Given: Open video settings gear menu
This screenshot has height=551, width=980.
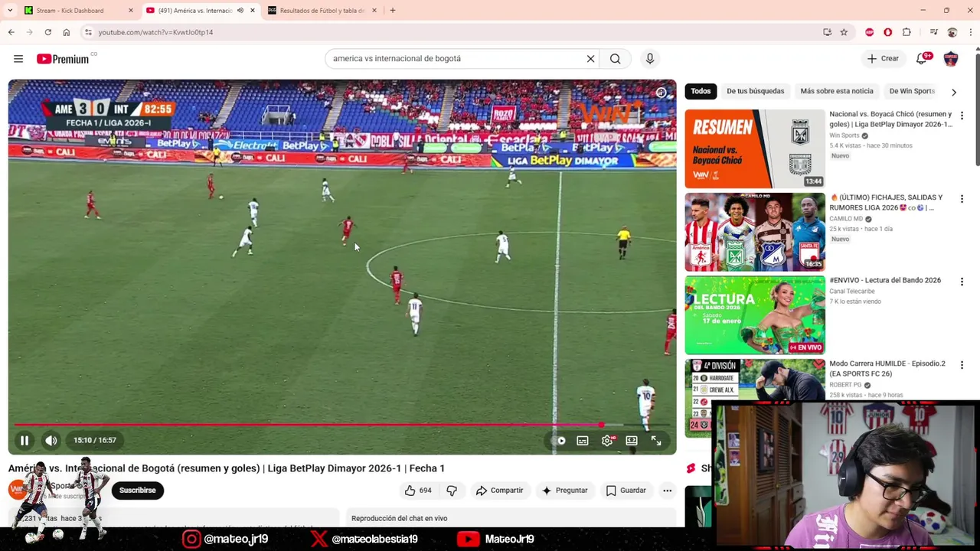Looking at the screenshot, I should (607, 441).
